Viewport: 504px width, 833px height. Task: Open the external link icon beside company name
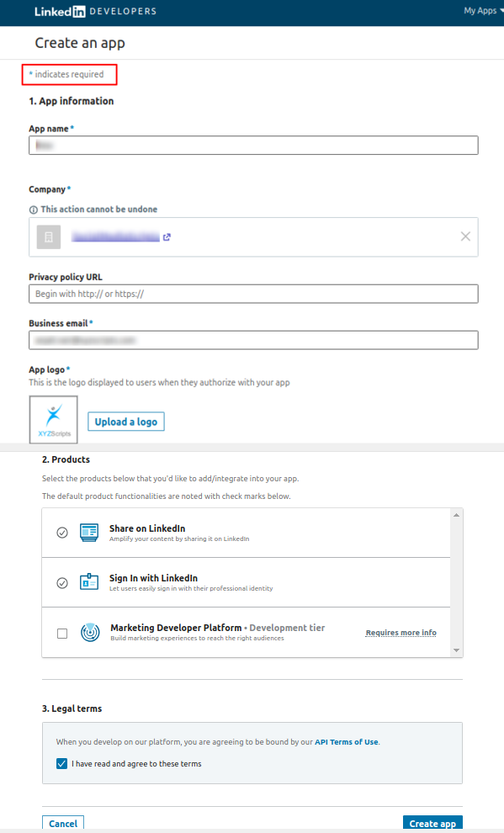pos(167,237)
